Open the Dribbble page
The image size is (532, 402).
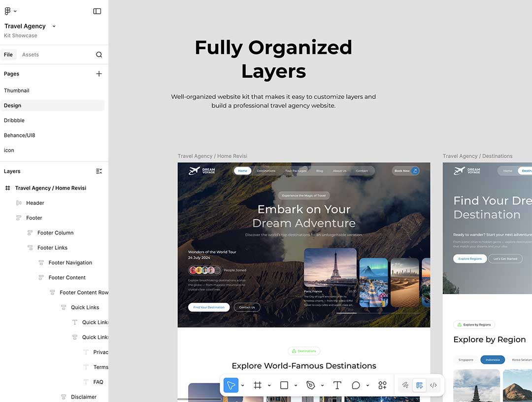(14, 120)
